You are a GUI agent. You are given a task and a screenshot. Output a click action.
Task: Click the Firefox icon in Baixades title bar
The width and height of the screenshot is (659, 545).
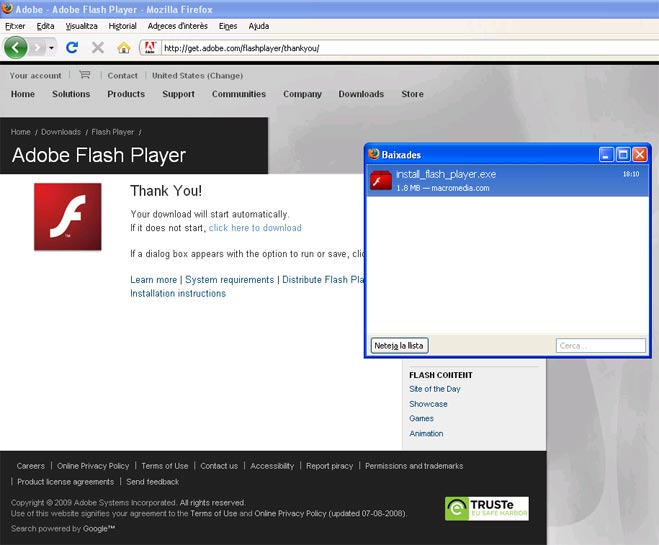374,154
